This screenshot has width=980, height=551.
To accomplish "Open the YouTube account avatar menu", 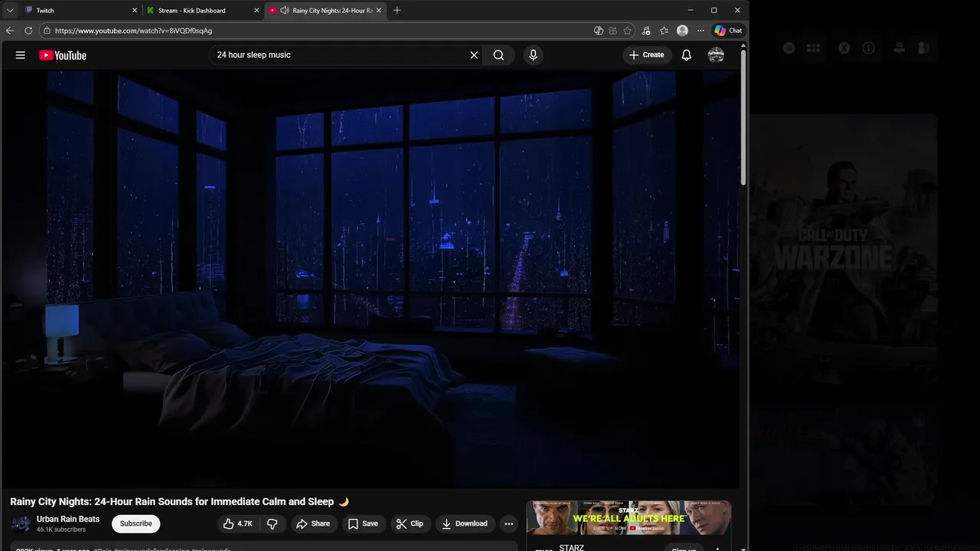I will pos(717,55).
